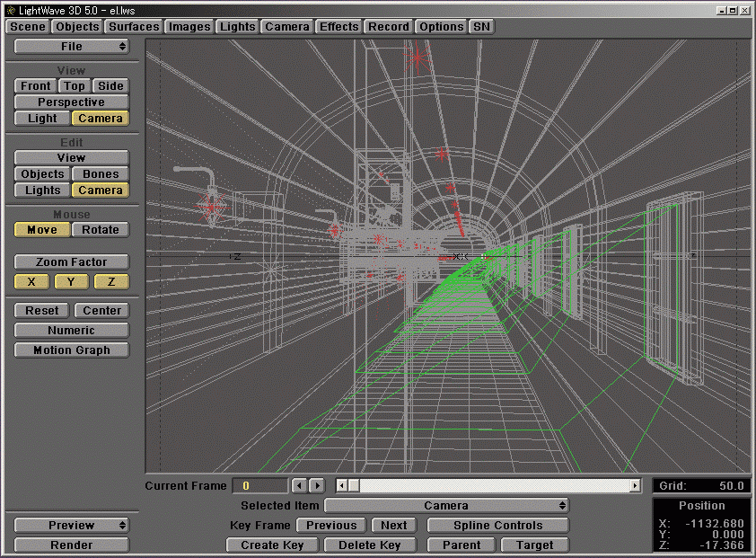This screenshot has height=558, width=756.
Task: Switch to the Front view
Action: point(34,85)
